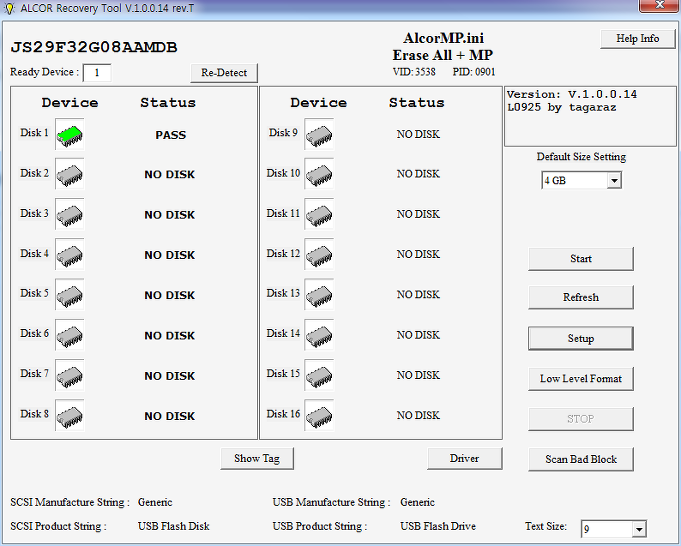Choose the Disk 11 chip icon
Image resolution: width=681 pixels, height=546 pixels.
click(319, 215)
